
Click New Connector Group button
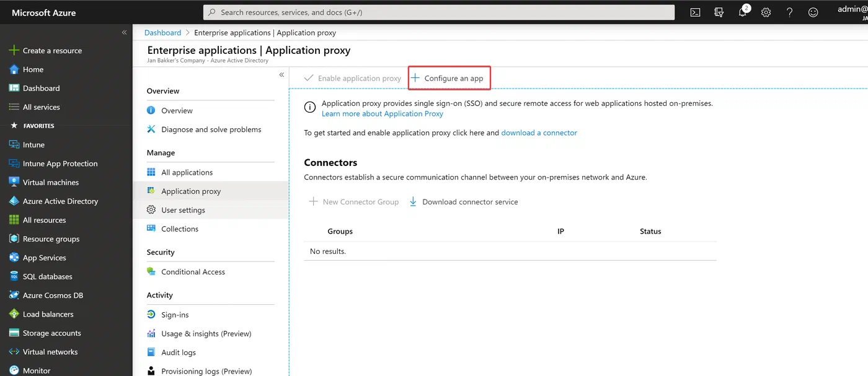353,202
